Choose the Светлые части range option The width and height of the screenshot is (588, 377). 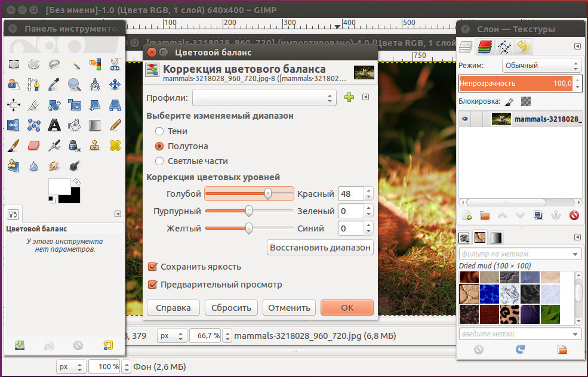tap(159, 161)
